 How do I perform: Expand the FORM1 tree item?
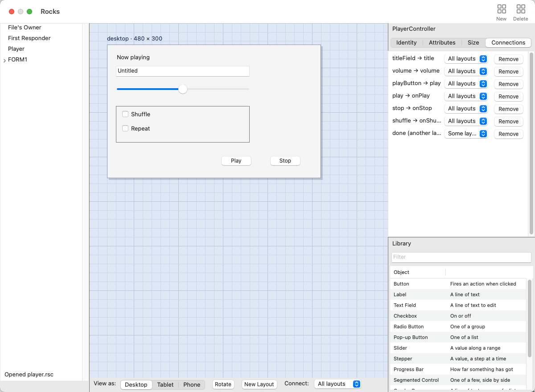[4, 60]
